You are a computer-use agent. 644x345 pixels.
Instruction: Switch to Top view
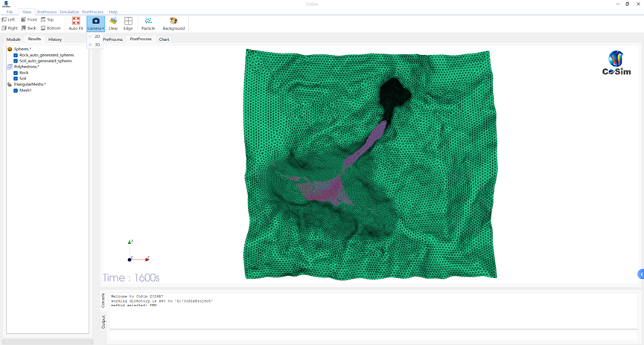pos(47,19)
